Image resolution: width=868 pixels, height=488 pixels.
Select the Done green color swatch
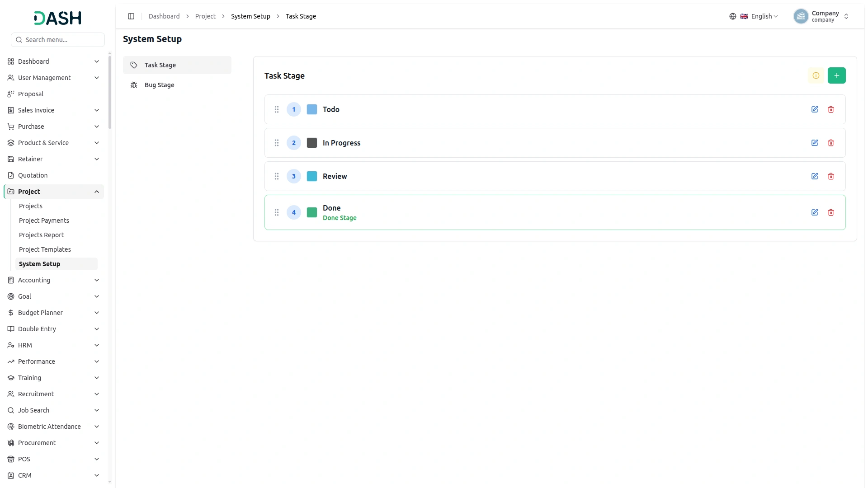click(x=312, y=212)
